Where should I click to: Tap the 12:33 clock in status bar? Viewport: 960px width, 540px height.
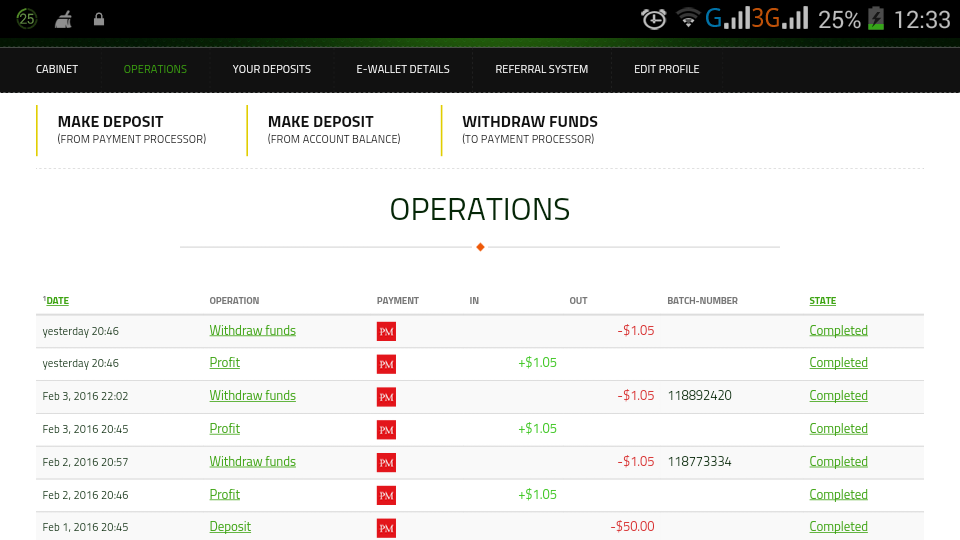[x=921, y=20]
